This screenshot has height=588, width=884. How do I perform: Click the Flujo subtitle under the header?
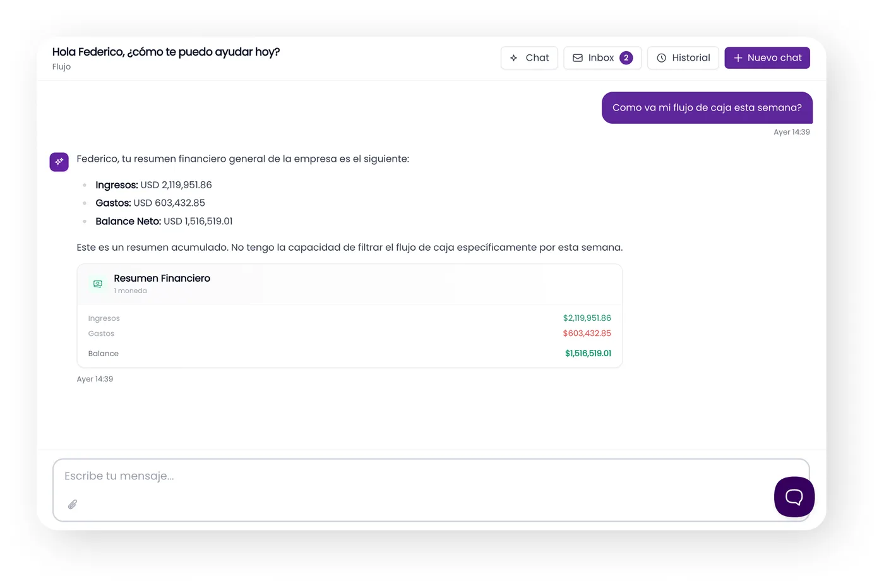(x=62, y=67)
